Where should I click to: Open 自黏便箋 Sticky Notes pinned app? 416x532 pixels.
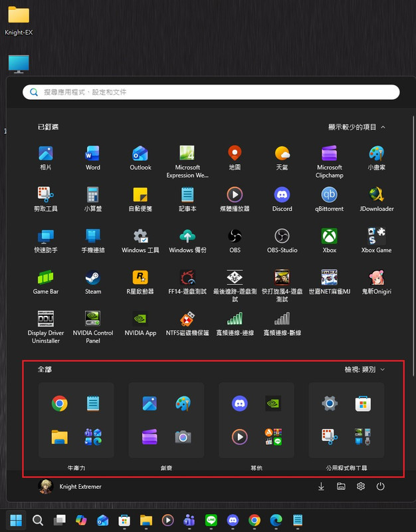(x=140, y=199)
